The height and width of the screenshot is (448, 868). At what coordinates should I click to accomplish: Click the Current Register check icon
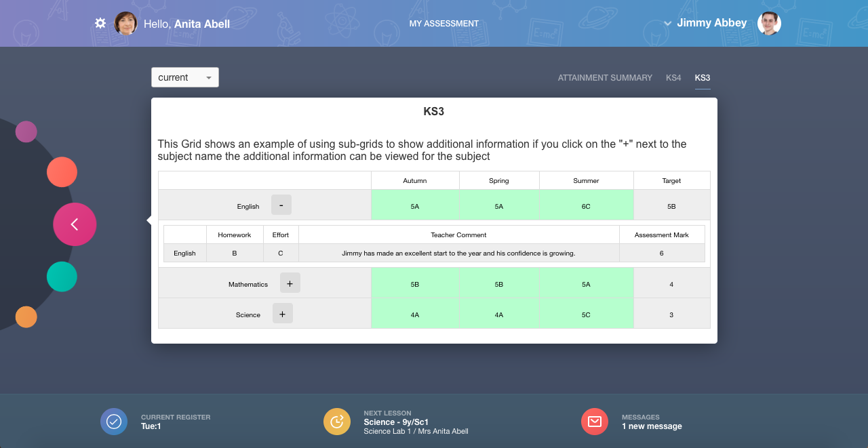coord(114,422)
